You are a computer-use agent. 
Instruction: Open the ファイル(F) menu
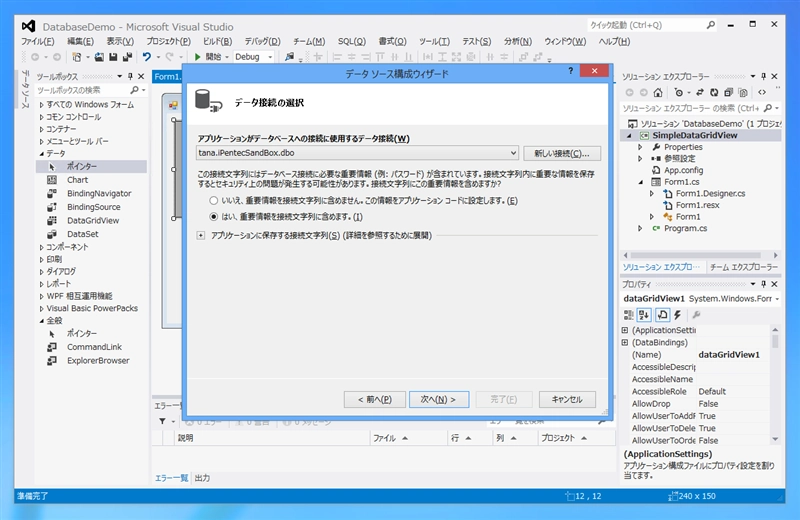37,41
